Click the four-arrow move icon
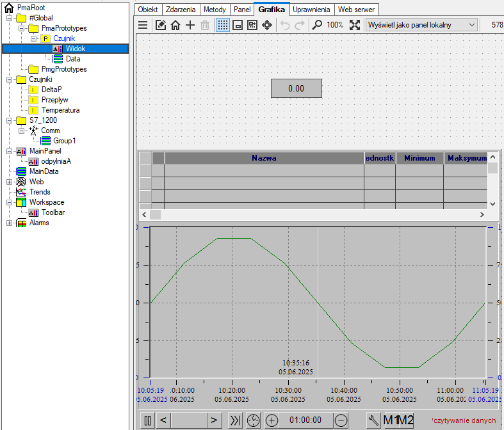Image resolution: width=504 pixels, height=430 pixels. [x=267, y=25]
